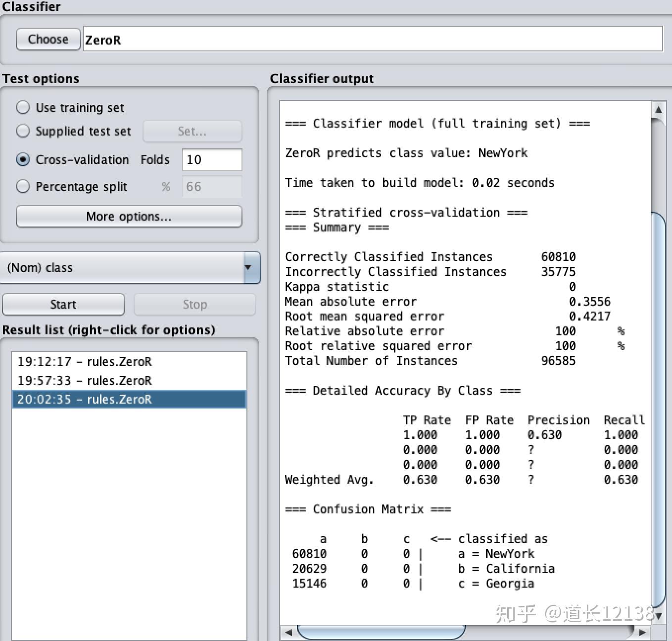Enable the Percentage split option
The image size is (672, 641).
click(23, 186)
